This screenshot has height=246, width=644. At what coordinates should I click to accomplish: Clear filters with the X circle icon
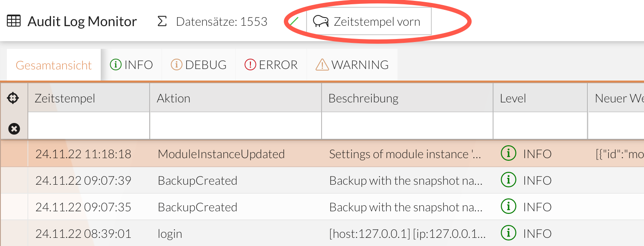pyautogui.click(x=14, y=128)
